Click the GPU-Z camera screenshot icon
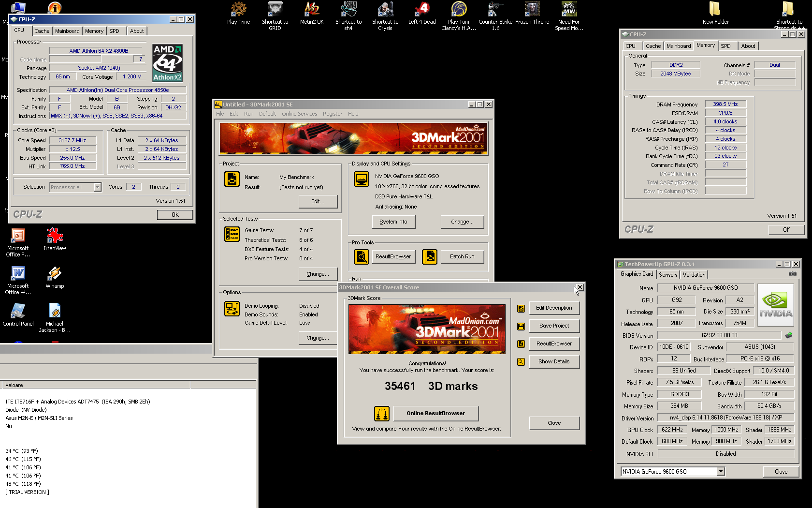Viewport: 812px width, 508px height. (793, 274)
